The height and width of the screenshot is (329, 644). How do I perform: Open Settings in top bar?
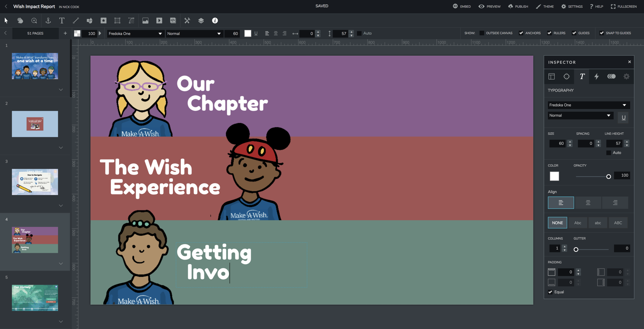tap(572, 6)
